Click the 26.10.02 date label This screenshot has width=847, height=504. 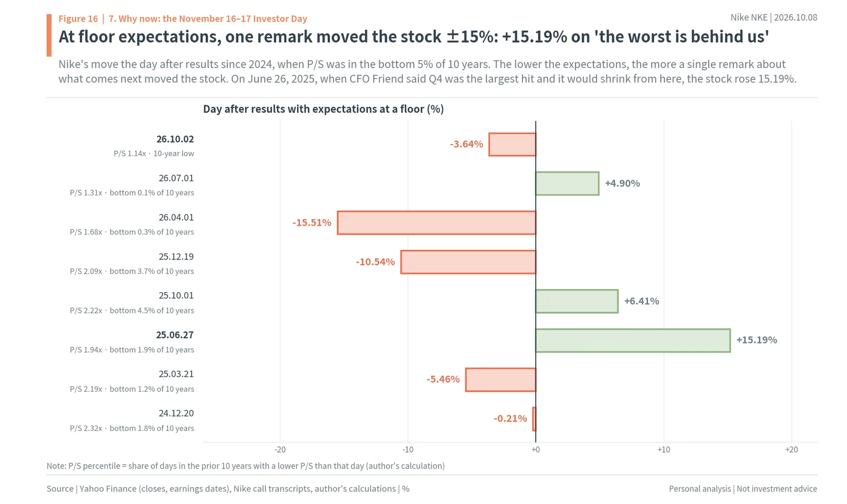175,139
